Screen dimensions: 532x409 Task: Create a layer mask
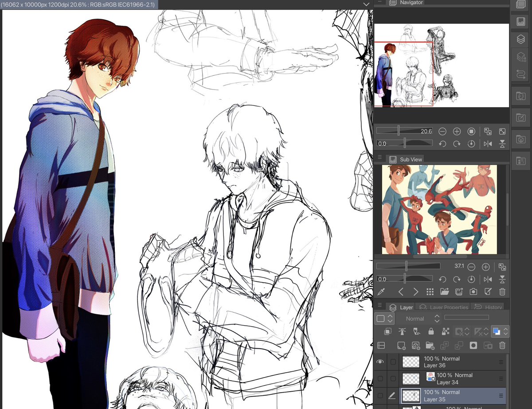(x=473, y=345)
